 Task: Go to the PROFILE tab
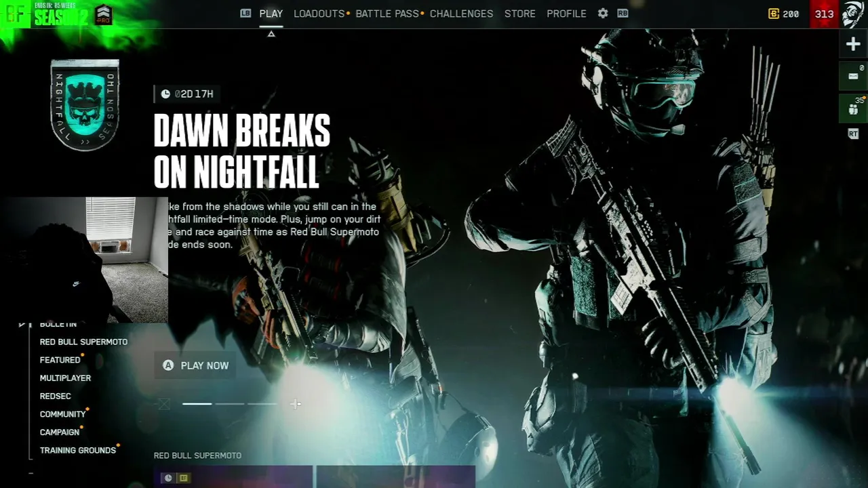point(566,14)
